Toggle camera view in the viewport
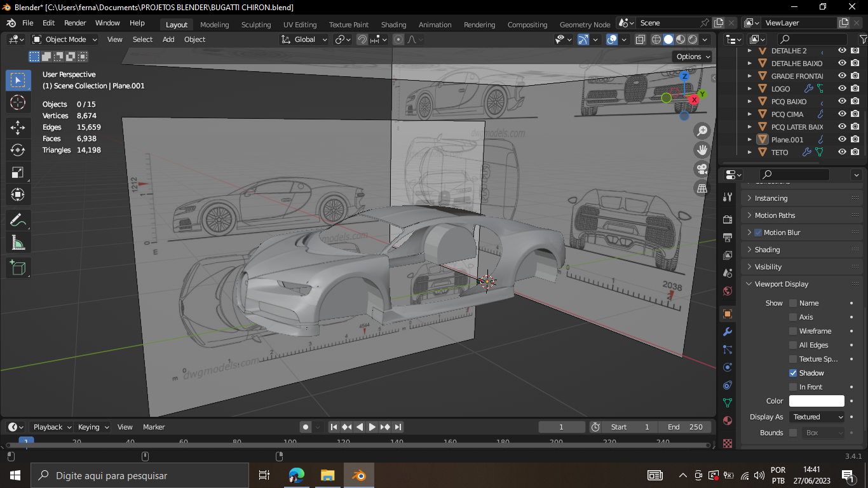 point(702,169)
